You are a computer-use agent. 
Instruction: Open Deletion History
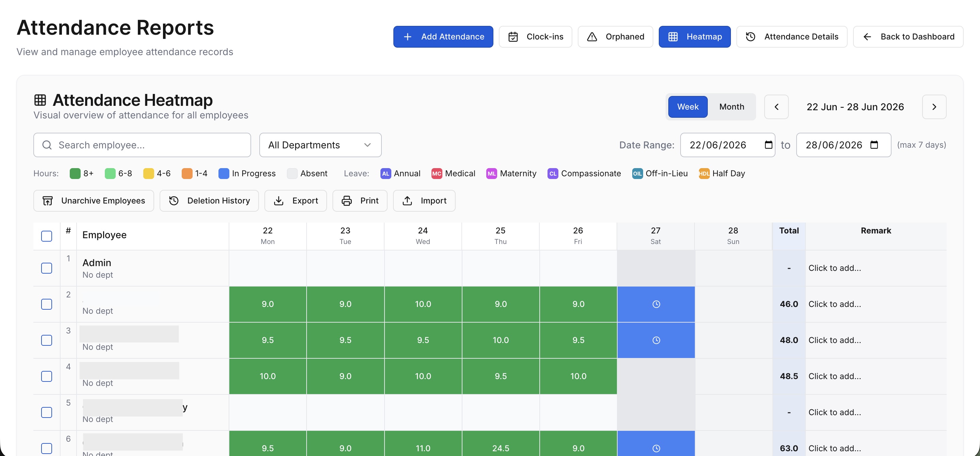point(209,200)
